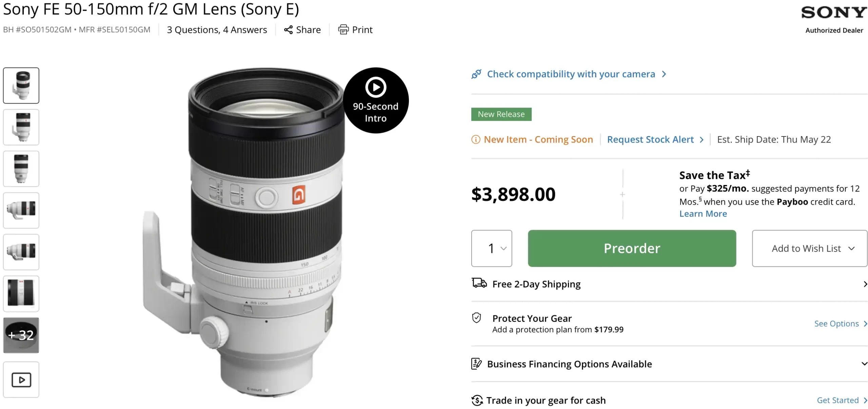Play the 90-Second Intro video

[x=376, y=88]
